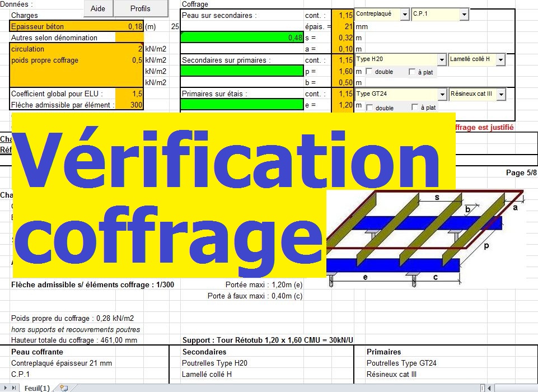Select green cell under Primaires sur étais
The width and height of the screenshot is (538, 392).
(242, 105)
